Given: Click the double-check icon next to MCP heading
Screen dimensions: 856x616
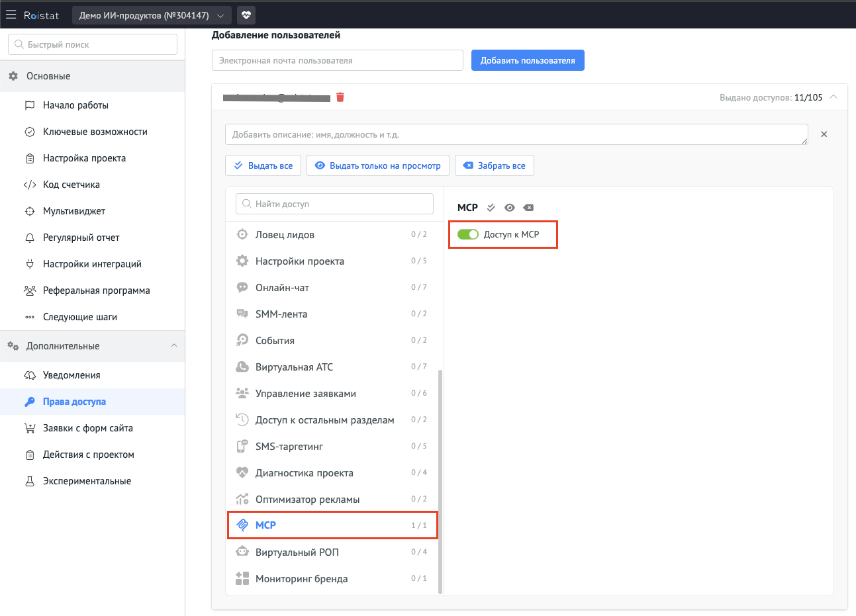Looking at the screenshot, I should pos(491,208).
